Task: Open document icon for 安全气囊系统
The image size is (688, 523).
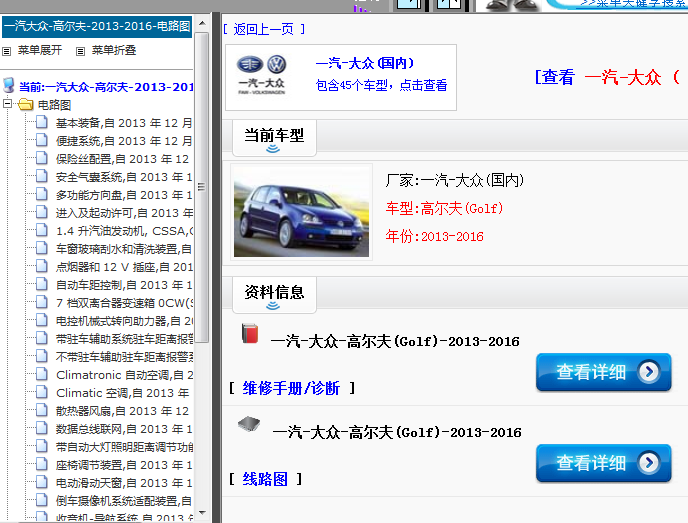Action: [42, 176]
